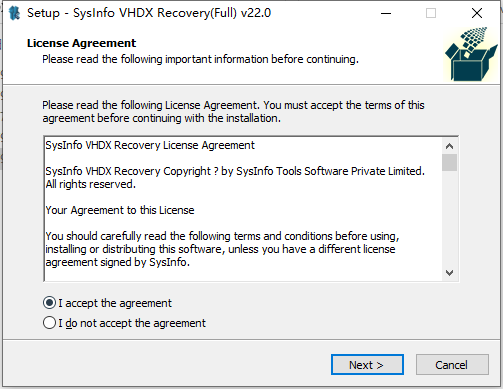The height and width of the screenshot is (389, 503).
Task: Click the disabled maximize button
Action: click(x=431, y=13)
